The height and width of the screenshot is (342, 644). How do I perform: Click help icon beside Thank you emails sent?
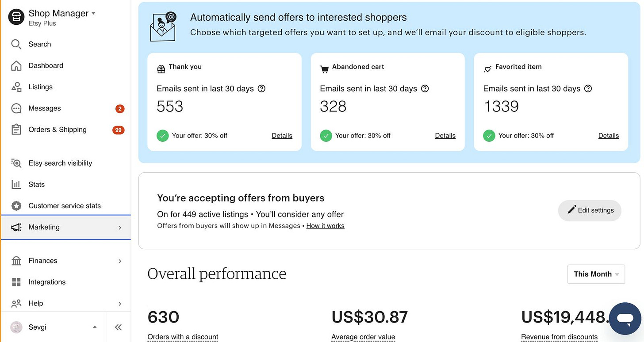(x=261, y=88)
